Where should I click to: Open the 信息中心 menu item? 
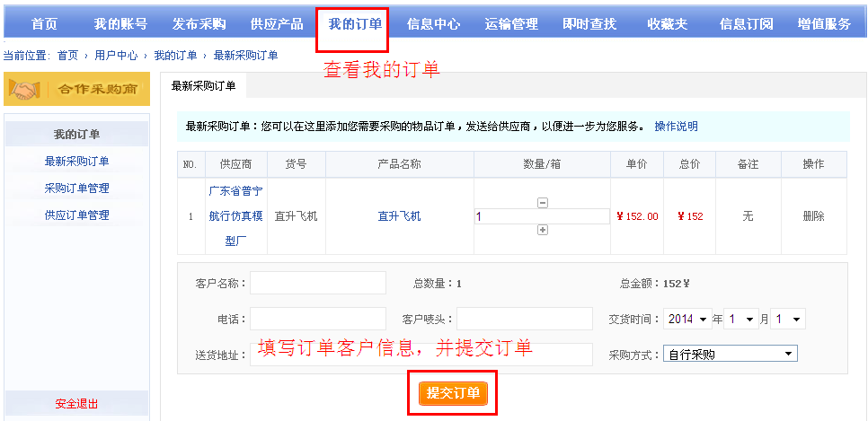[x=433, y=24]
